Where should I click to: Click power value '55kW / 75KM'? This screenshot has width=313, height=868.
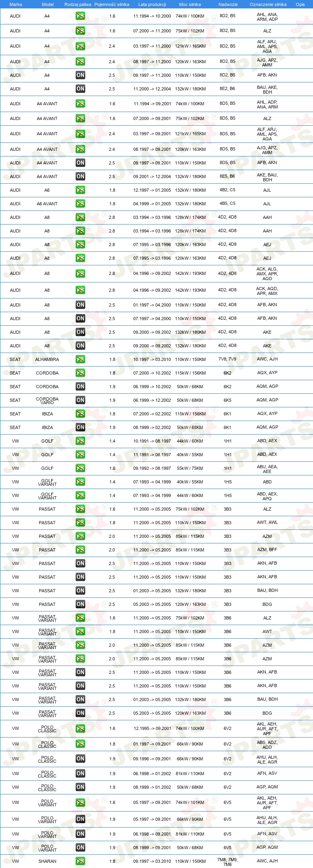tap(190, 468)
